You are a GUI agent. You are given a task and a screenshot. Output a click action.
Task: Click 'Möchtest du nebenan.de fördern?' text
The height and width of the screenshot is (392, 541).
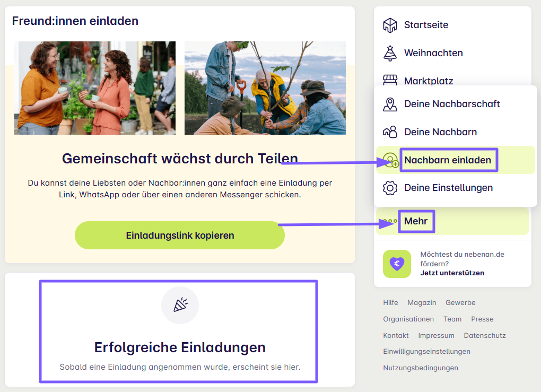(x=462, y=259)
